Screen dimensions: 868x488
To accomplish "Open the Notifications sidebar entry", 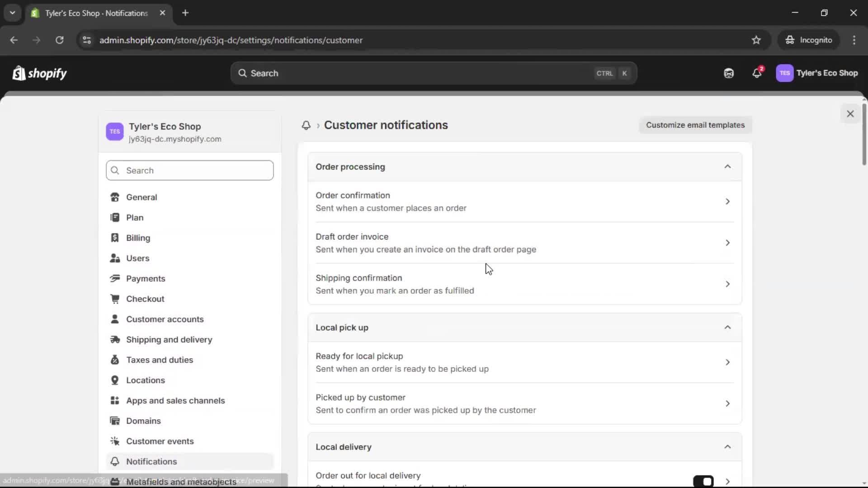I will click(x=151, y=461).
